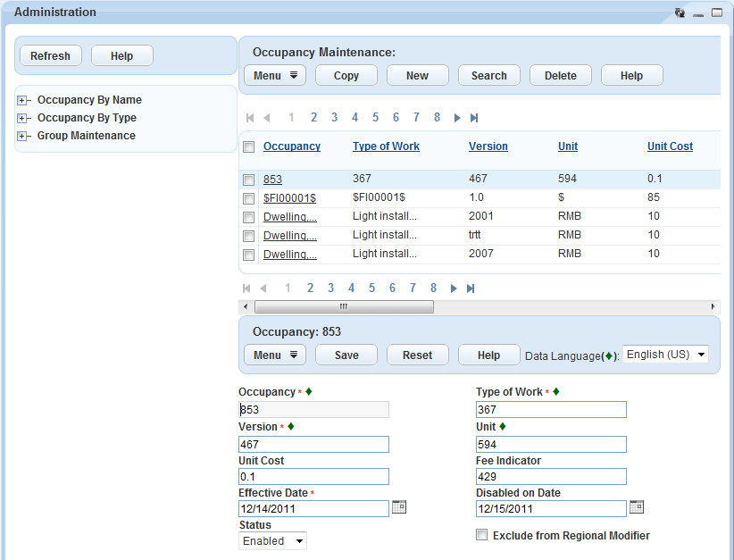The width and height of the screenshot is (734, 560).
Task: Tick the checkbox for row 853
Action: coord(249,180)
